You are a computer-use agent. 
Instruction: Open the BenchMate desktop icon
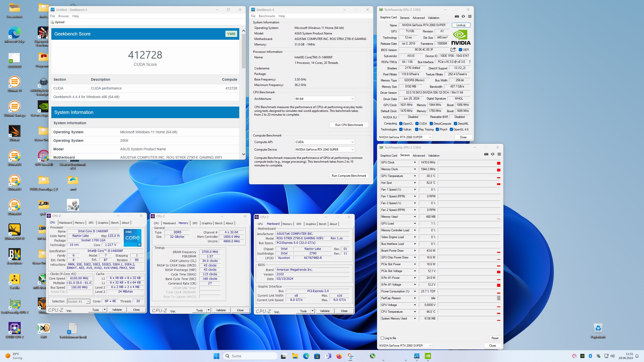(x=15, y=256)
